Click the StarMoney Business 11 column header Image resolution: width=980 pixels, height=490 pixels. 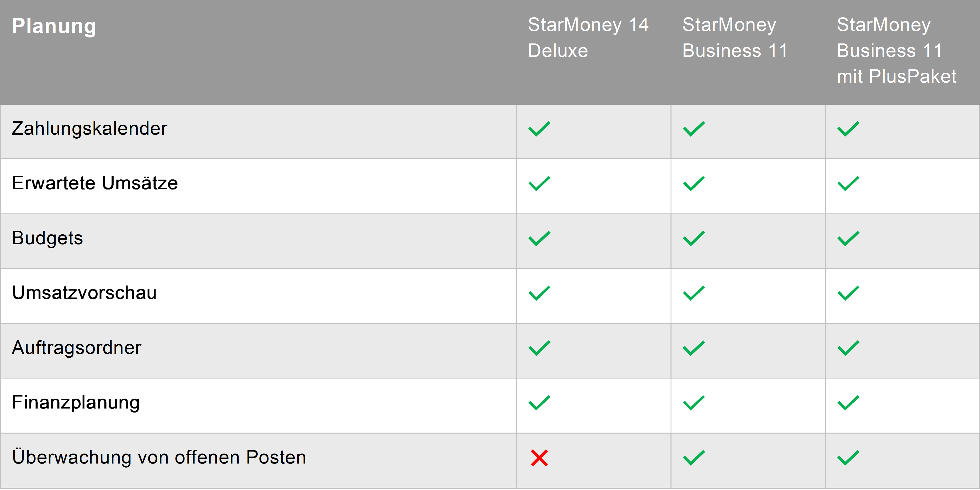(734, 38)
